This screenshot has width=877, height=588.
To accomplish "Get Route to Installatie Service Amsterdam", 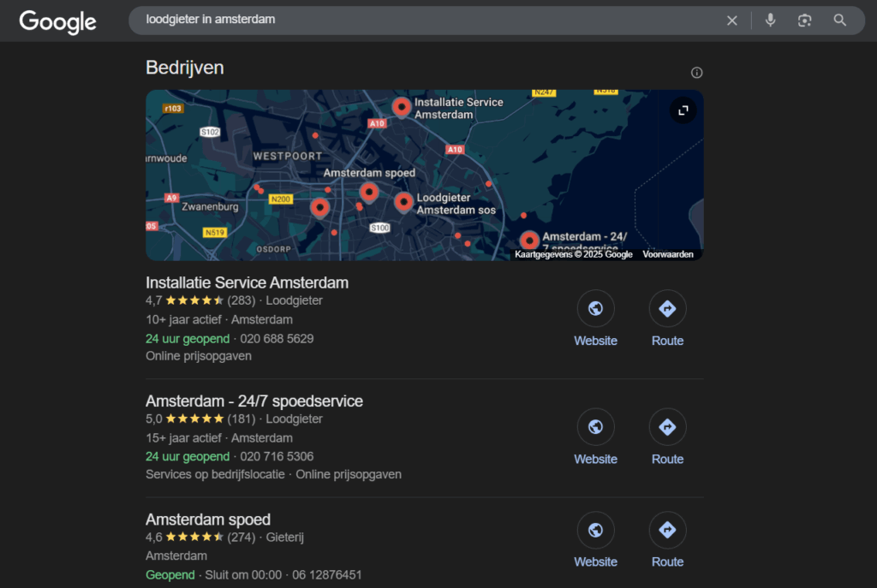I will (x=667, y=308).
